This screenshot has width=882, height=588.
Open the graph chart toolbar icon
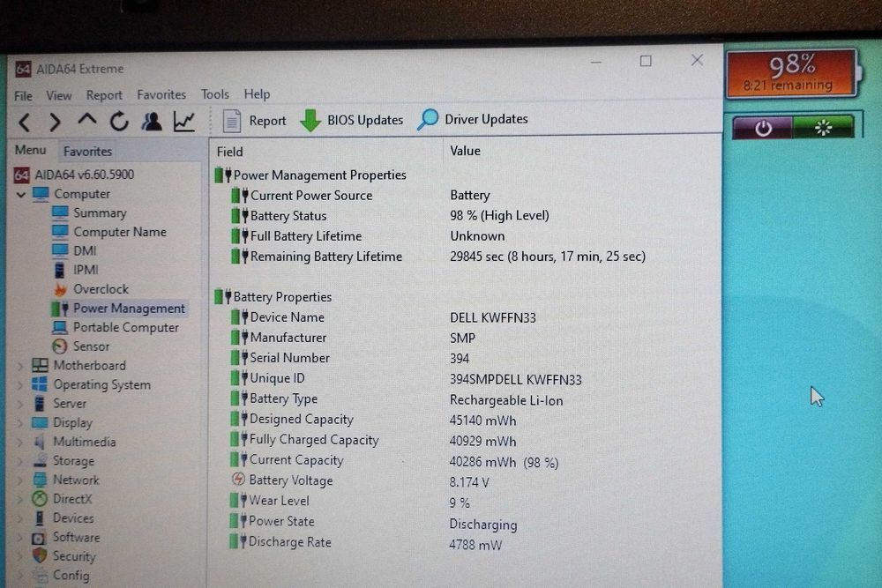coord(184,121)
